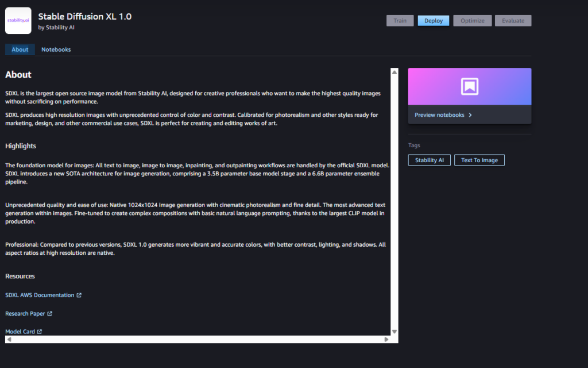Click the scroll up arrow in About panel
Image resolution: width=588 pixels, height=368 pixels.
click(x=394, y=72)
